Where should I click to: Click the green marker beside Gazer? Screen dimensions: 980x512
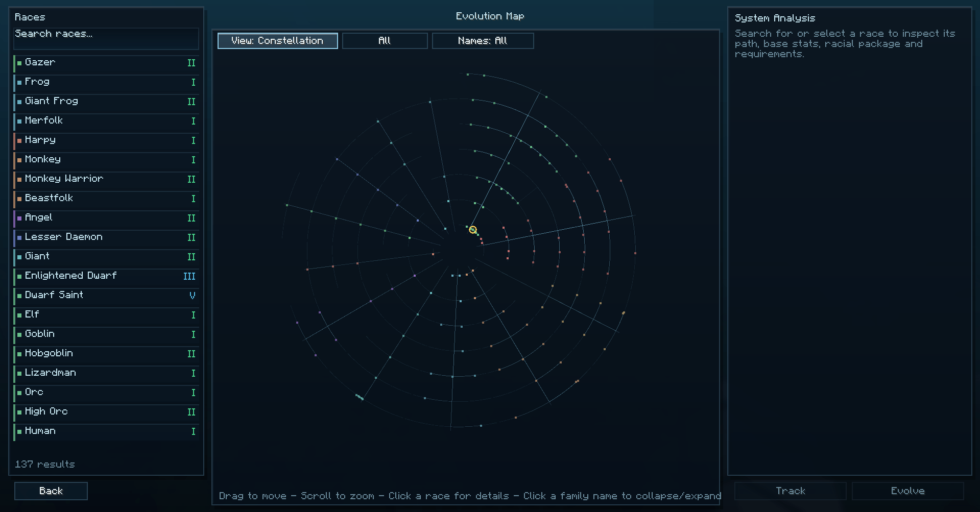coord(19,63)
